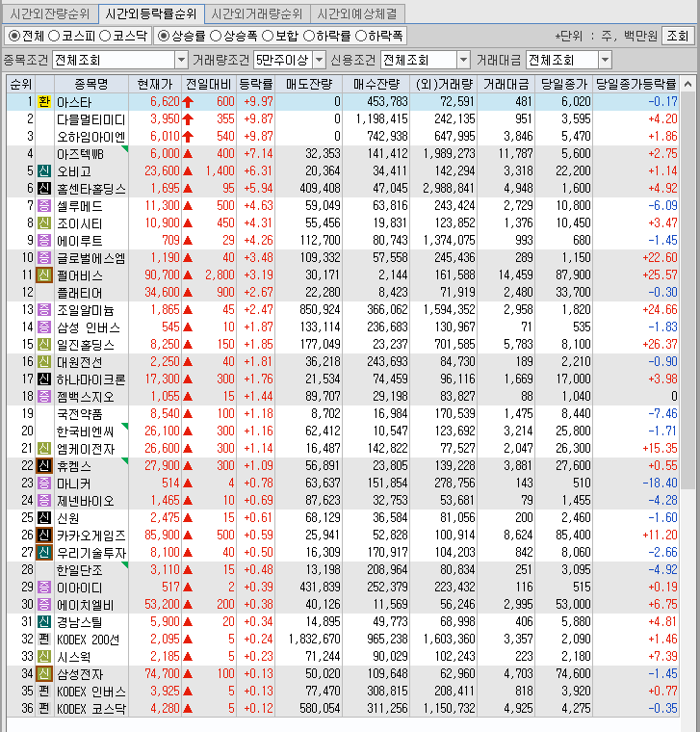Select stock name KODEX 인버스
The image size is (700, 732).
(91, 692)
